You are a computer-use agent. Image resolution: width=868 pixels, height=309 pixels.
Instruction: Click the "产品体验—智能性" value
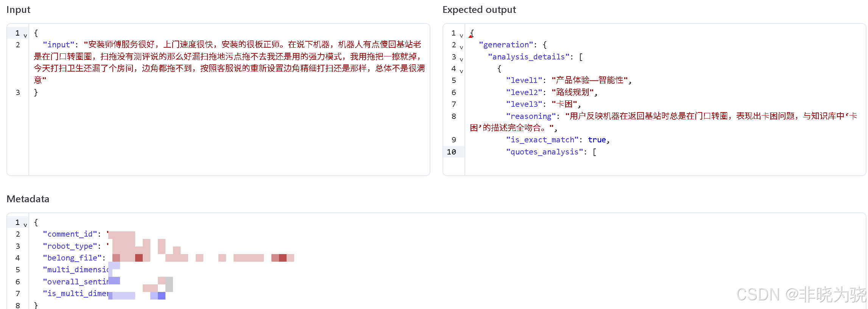589,80
